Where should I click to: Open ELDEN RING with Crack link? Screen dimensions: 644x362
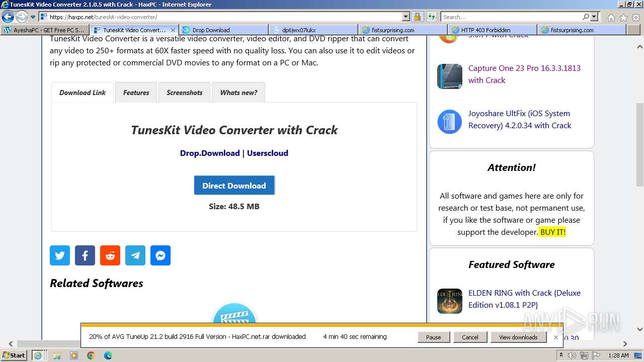pos(524,299)
